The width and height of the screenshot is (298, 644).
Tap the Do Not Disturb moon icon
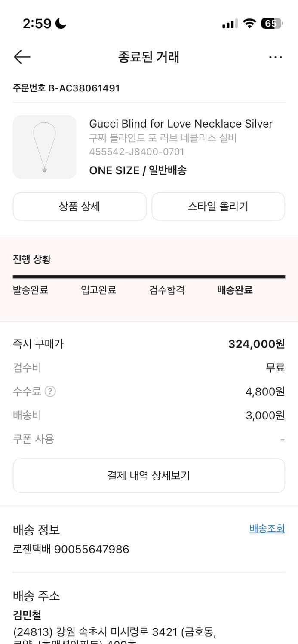[59, 24]
